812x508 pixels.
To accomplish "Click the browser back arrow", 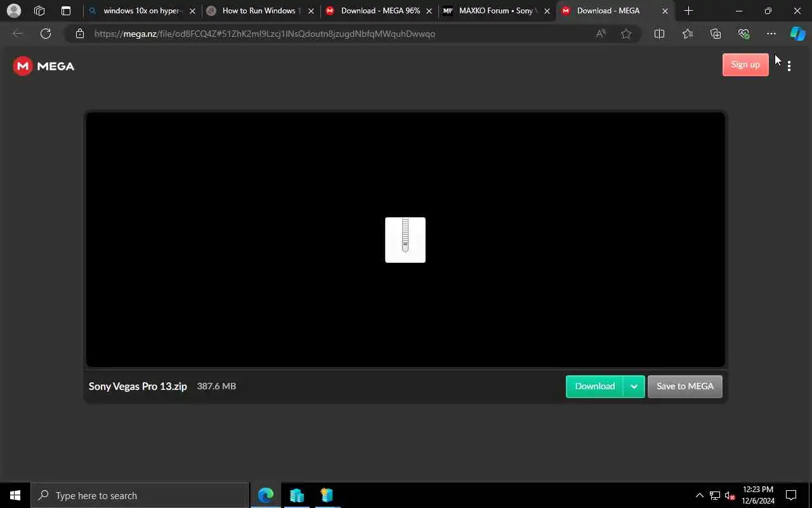I will pos(18,34).
